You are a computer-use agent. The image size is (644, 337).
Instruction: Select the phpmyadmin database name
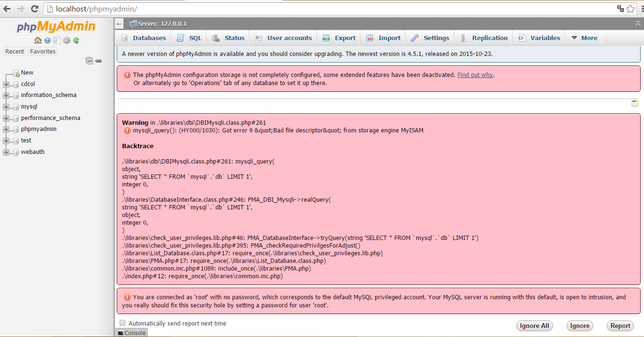tap(39, 129)
